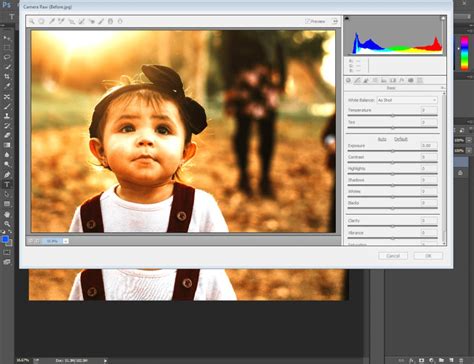Screen dimensions: 474x364
Task: Click the Default tone link
Action: [401, 139]
